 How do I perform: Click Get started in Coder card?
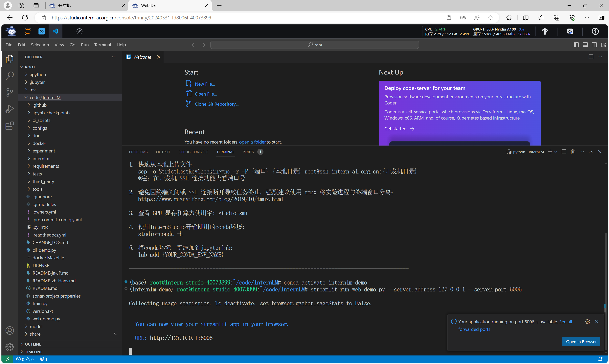click(x=399, y=128)
